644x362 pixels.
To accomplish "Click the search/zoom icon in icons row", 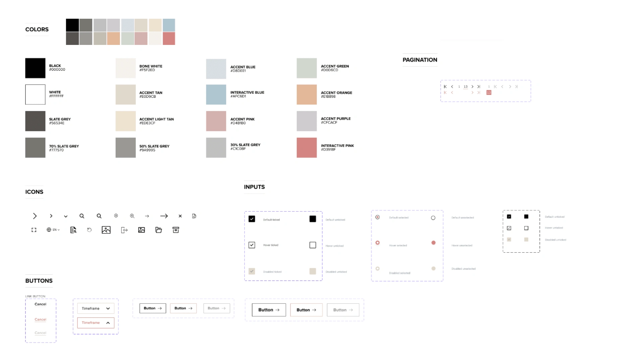I will (82, 216).
